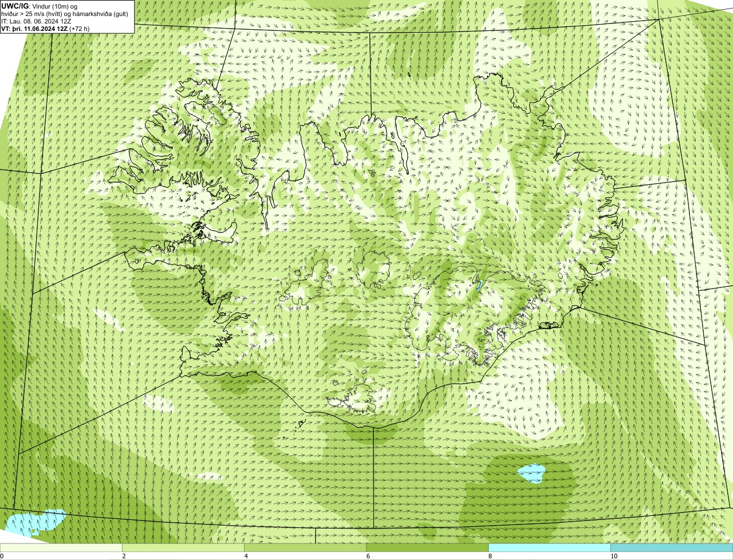This screenshot has width=733, height=560.
Task: Click the scale label '2'
Action: pos(124,556)
